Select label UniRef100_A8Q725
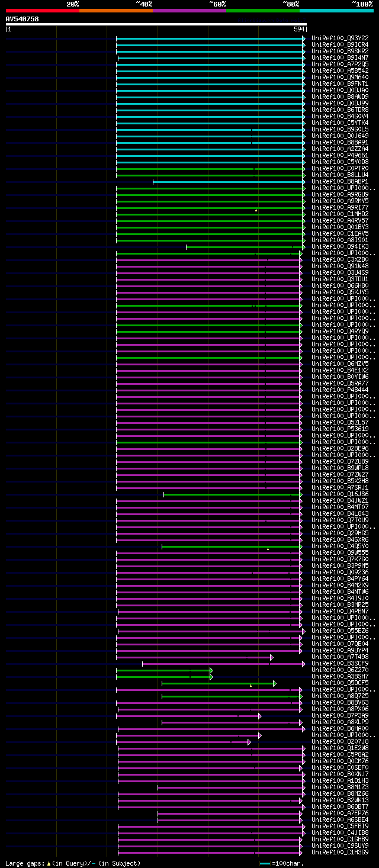Viewport: 379px width, 868px height. coord(340,696)
